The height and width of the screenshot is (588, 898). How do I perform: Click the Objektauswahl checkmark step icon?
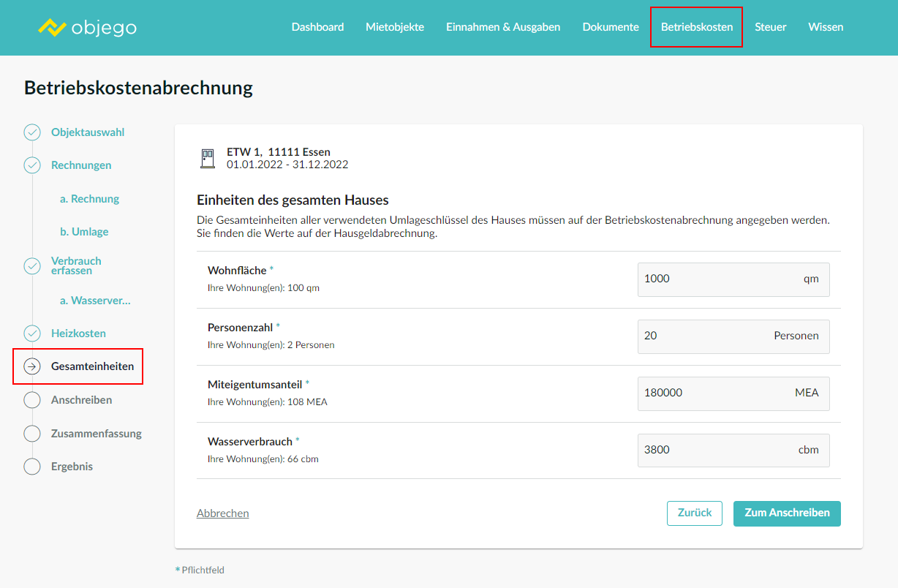(32, 132)
